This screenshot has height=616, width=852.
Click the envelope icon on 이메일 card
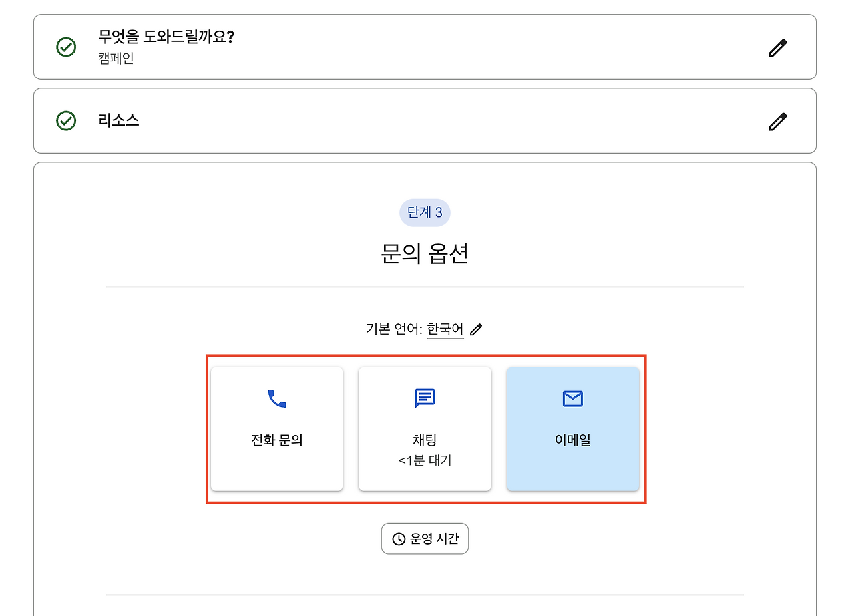(x=572, y=398)
